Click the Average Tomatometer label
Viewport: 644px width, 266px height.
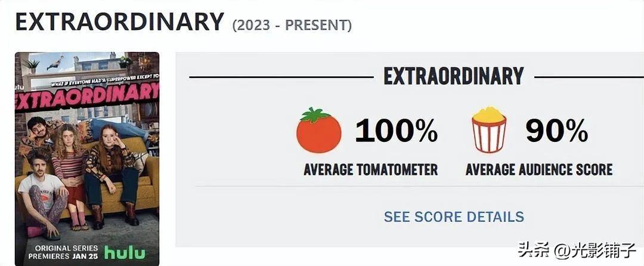[370, 169]
